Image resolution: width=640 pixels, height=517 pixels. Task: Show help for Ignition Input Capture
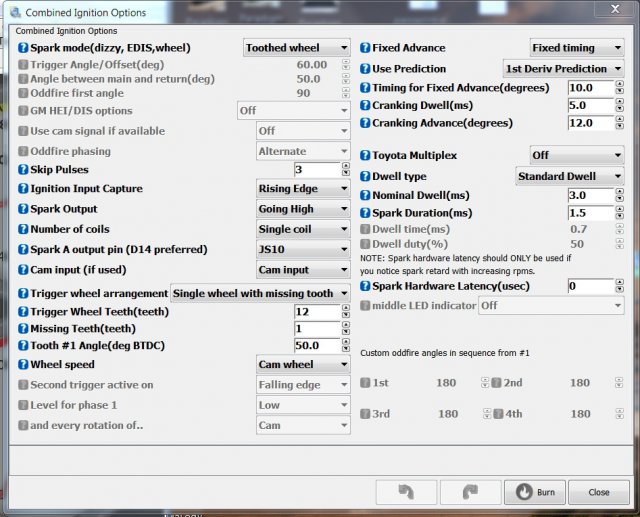[x=23, y=189]
